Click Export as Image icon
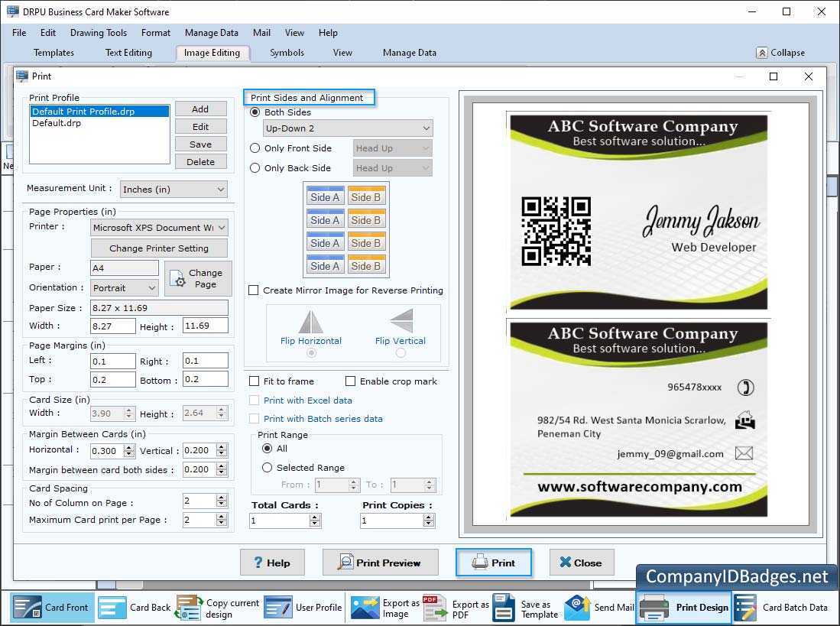 [365, 607]
